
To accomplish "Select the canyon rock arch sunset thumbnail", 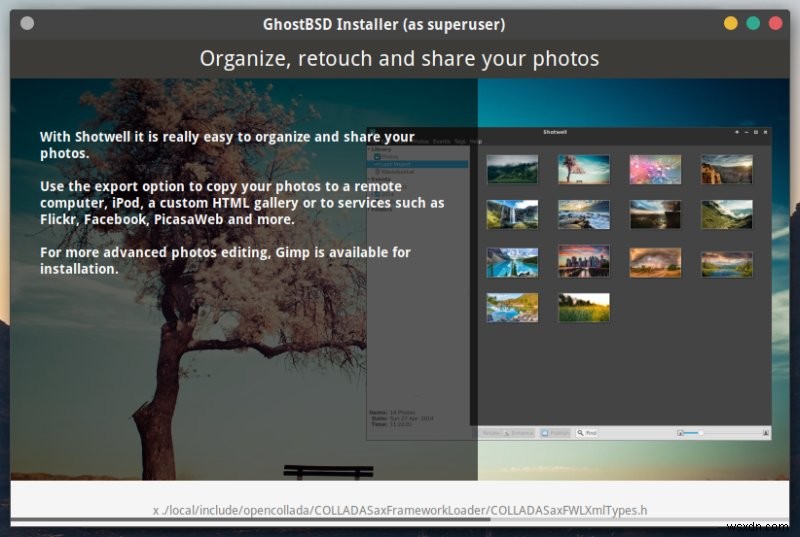I will [726, 169].
